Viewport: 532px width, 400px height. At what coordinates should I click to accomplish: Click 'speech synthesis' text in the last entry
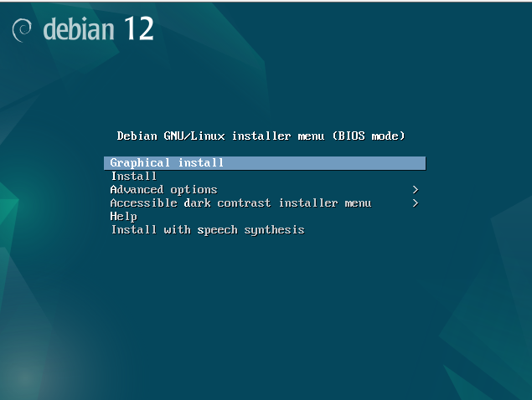pyautogui.click(x=251, y=230)
